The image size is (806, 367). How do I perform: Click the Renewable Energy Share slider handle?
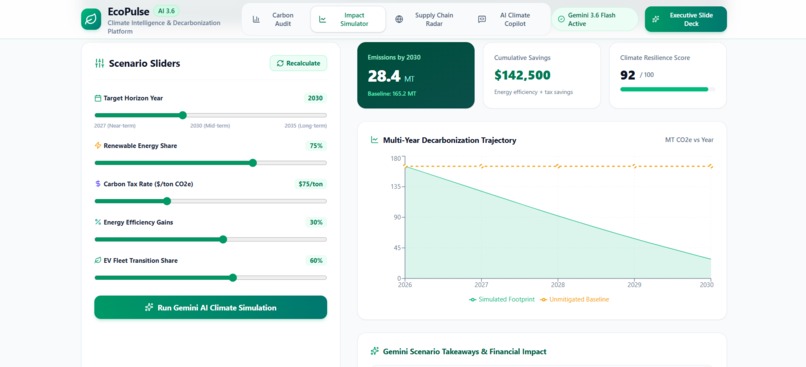tap(253, 163)
